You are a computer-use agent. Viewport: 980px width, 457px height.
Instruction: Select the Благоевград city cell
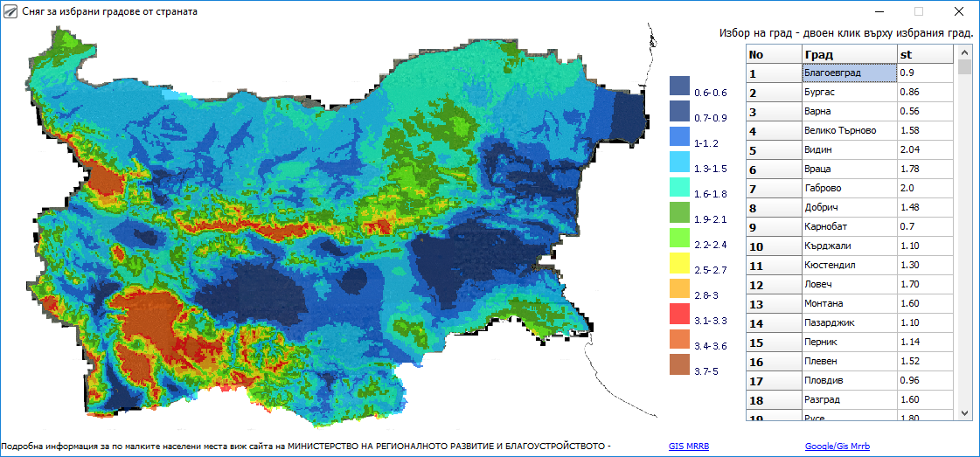click(x=847, y=73)
